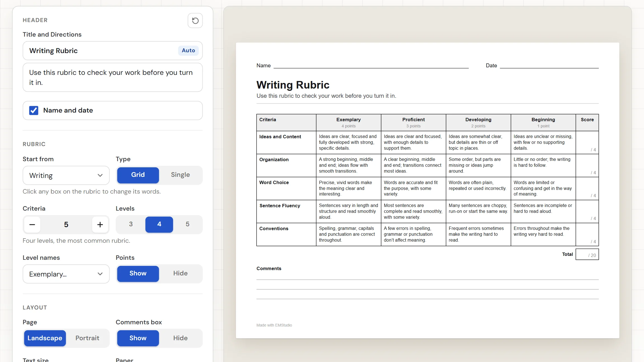
Task: Click the Word Choice criteria cell
Action: tap(286, 188)
